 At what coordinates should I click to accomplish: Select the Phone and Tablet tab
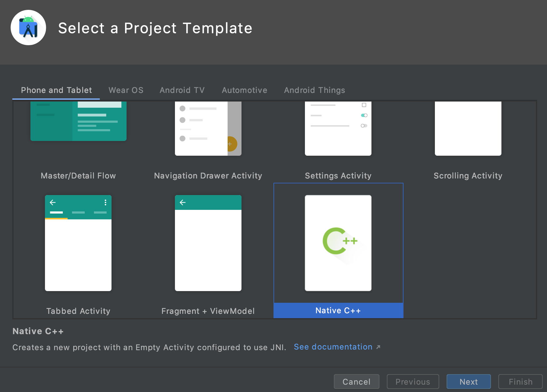(56, 90)
